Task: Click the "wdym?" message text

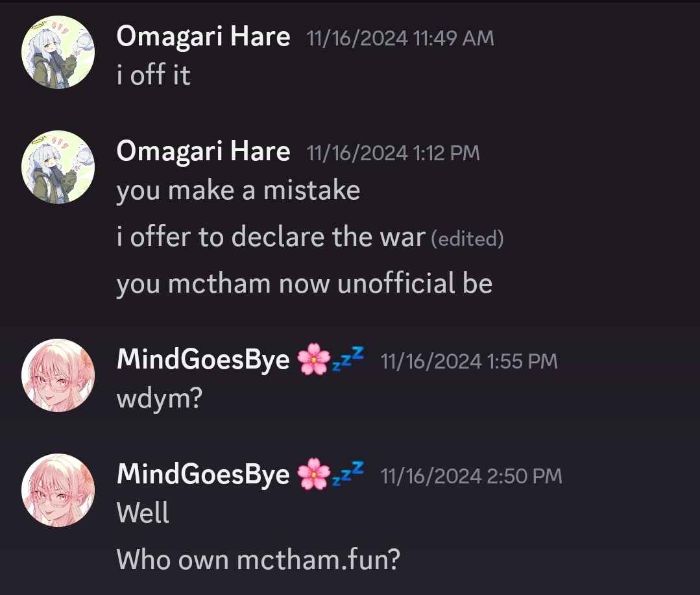Action: 160,398
